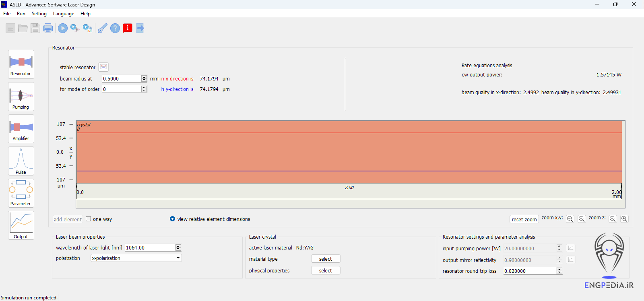
Task: Click the red info icon in toolbar
Action: coord(128,28)
